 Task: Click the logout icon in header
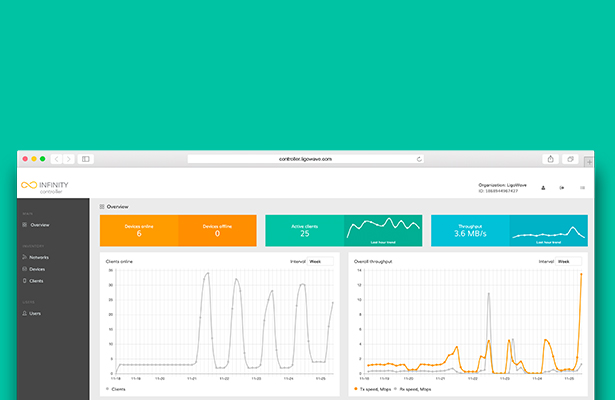pos(562,187)
